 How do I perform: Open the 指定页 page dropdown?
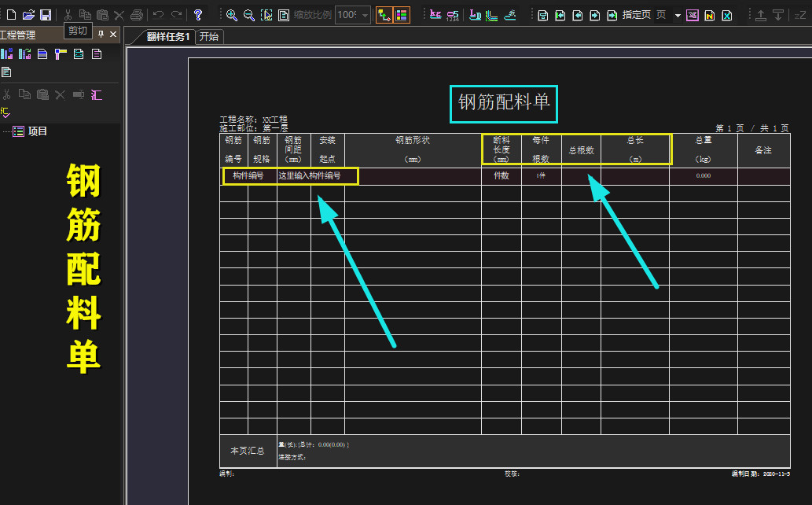coord(678,15)
